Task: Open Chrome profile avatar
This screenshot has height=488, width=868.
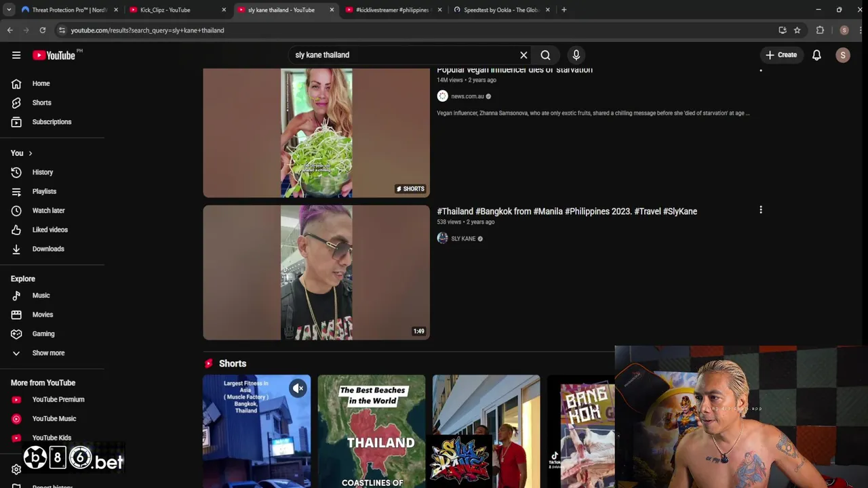Action: tap(844, 30)
